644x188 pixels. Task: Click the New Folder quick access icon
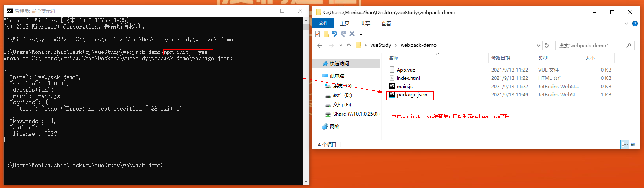click(326, 34)
